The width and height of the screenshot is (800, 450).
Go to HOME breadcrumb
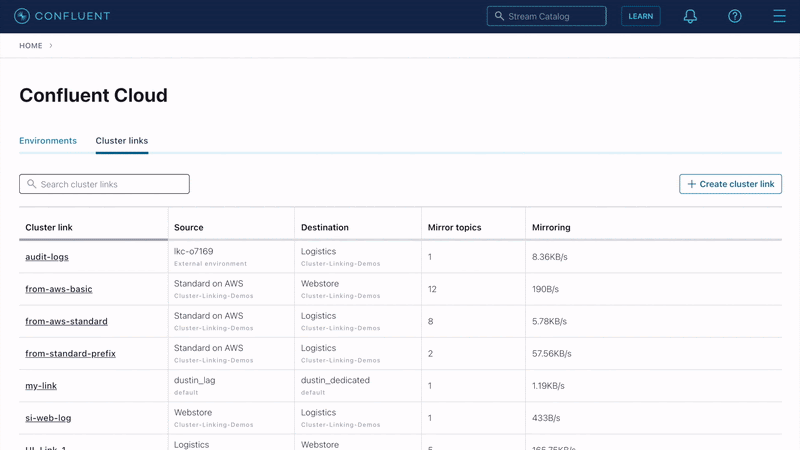click(x=31, y=45)
